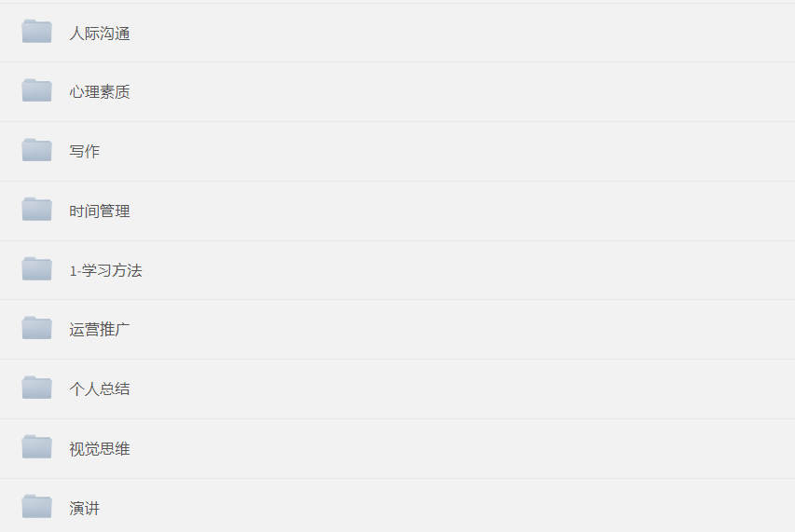Click the 演讲 folder name text
This screenshot has height=532, width=795.
tap(84, 509)
